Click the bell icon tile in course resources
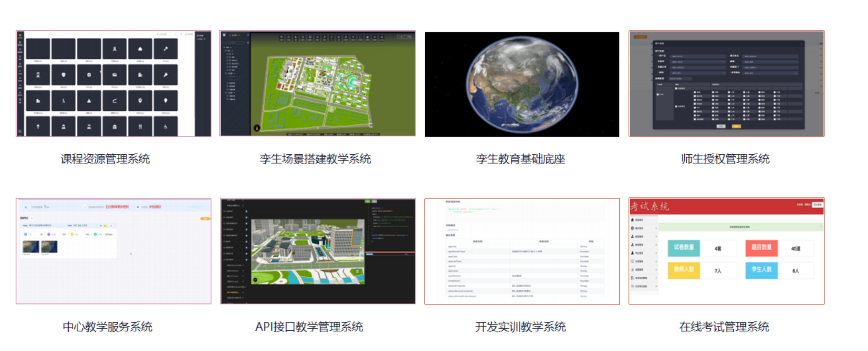Image resolution: width=868 pixels, height=351 pixels. pos(140,49)
